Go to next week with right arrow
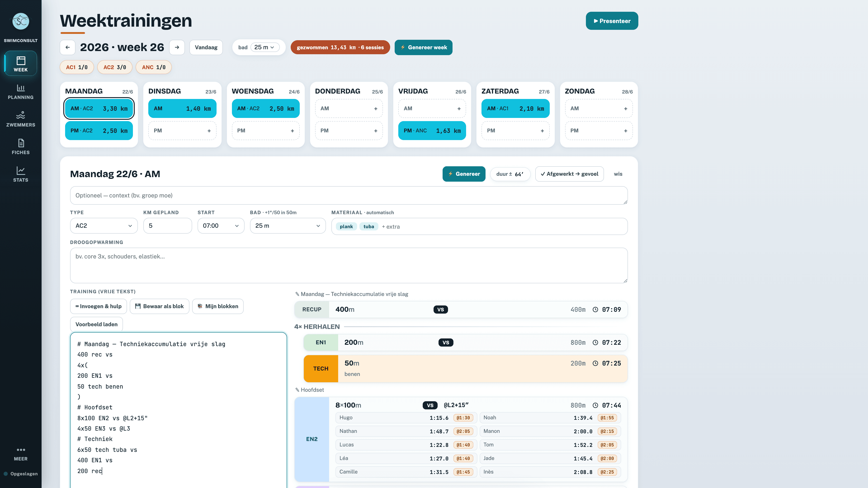The width and height of the screenshot is (868, 488). coord(177,47)
